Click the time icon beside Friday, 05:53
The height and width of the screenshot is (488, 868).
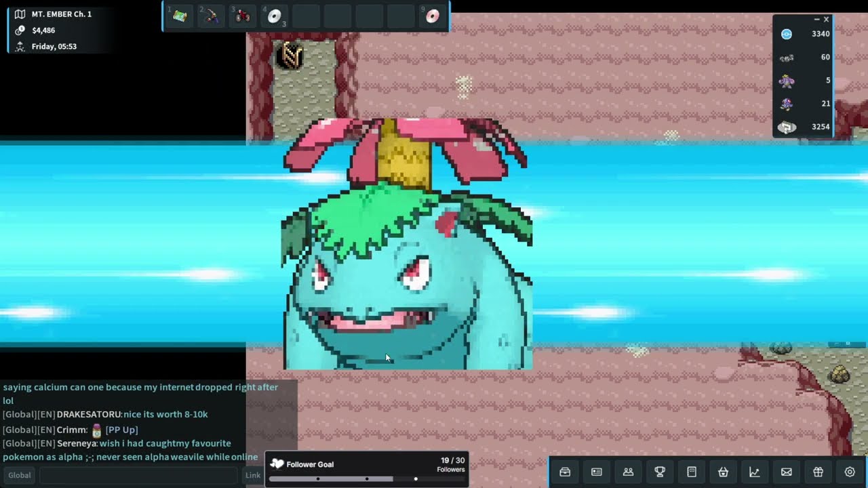(x=20, y=47)
